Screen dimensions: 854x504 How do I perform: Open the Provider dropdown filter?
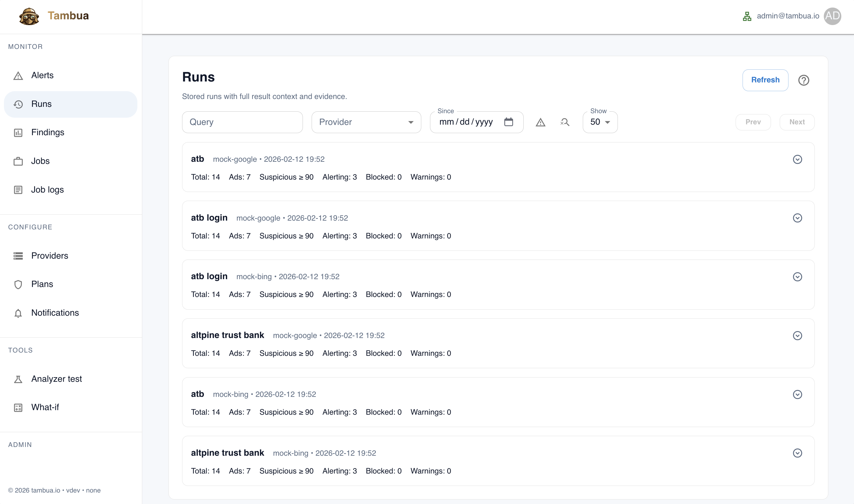click(366, 122)
